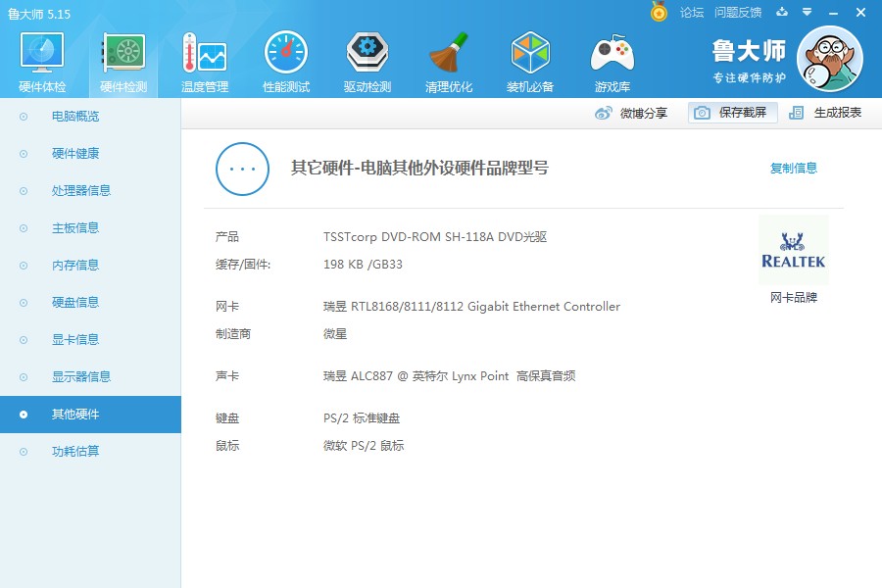
Task: Open 温度管理 temperature management
Action: 205,62
